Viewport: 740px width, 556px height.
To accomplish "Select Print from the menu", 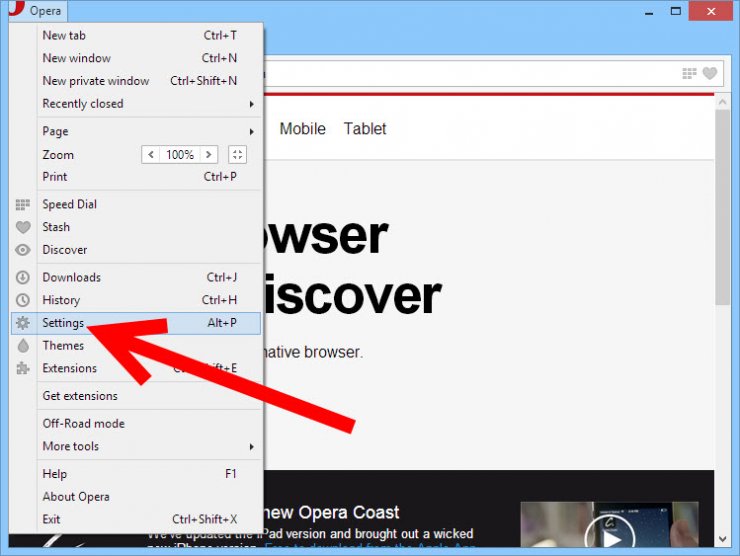I will click(150, 177).
